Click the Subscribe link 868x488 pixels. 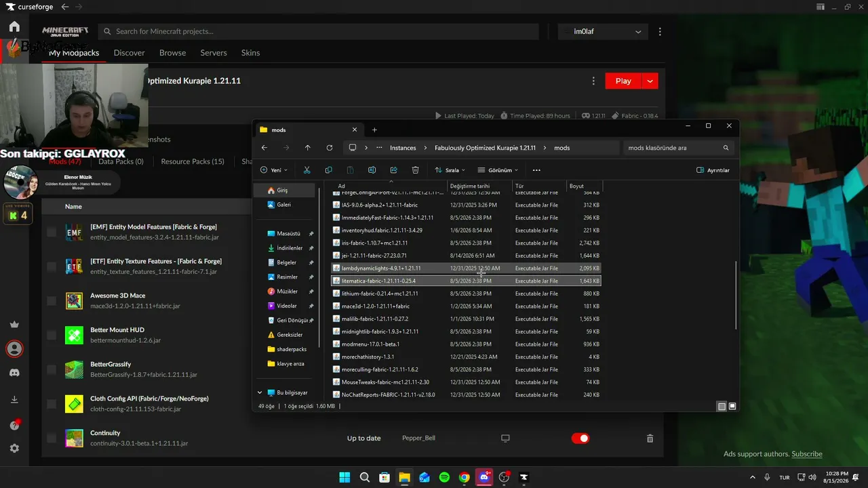pos(807,454)
